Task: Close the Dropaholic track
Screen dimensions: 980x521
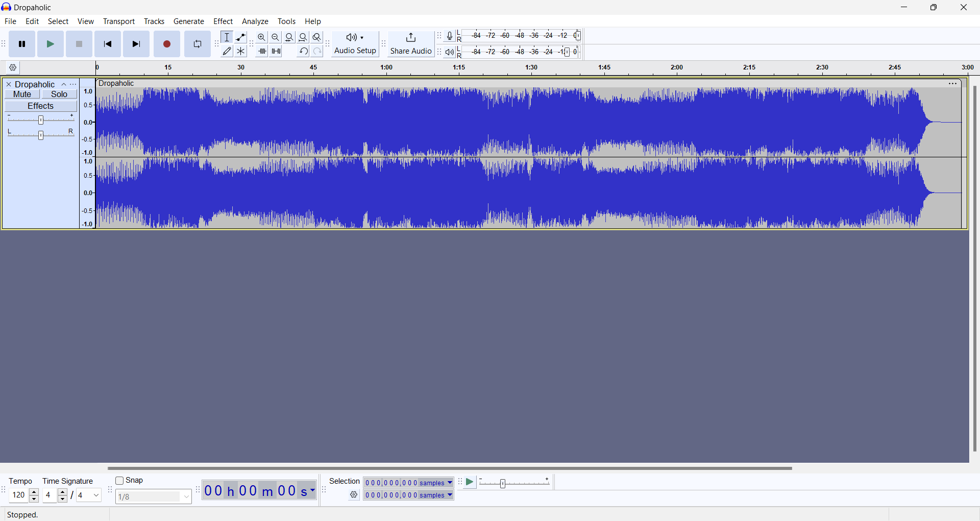Action: coord(9,85)
